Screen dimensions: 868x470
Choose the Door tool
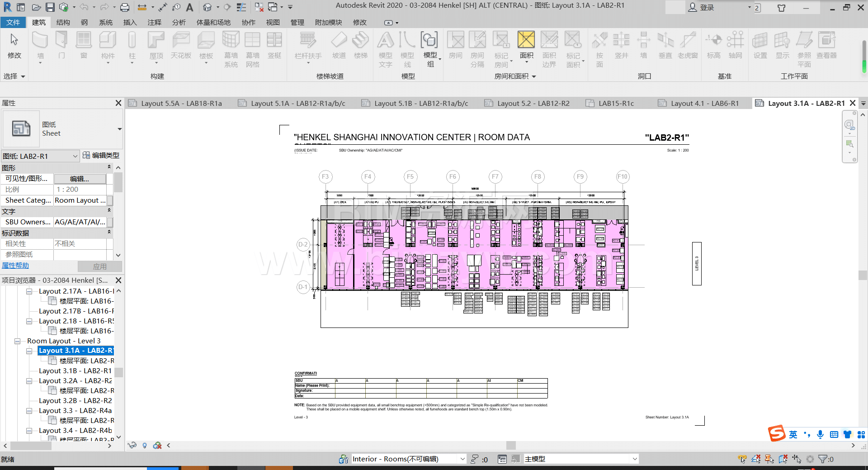coord(61,45)
